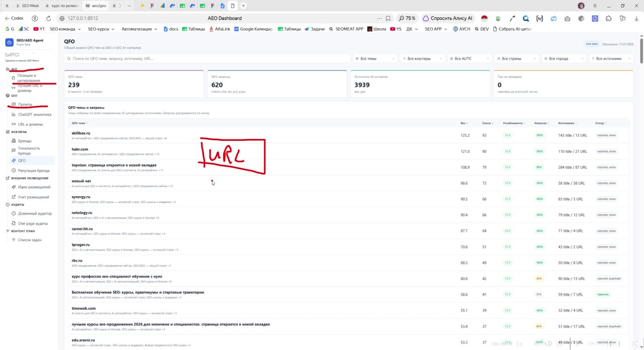Sort table by Устойчивость column header

(514, 123)
